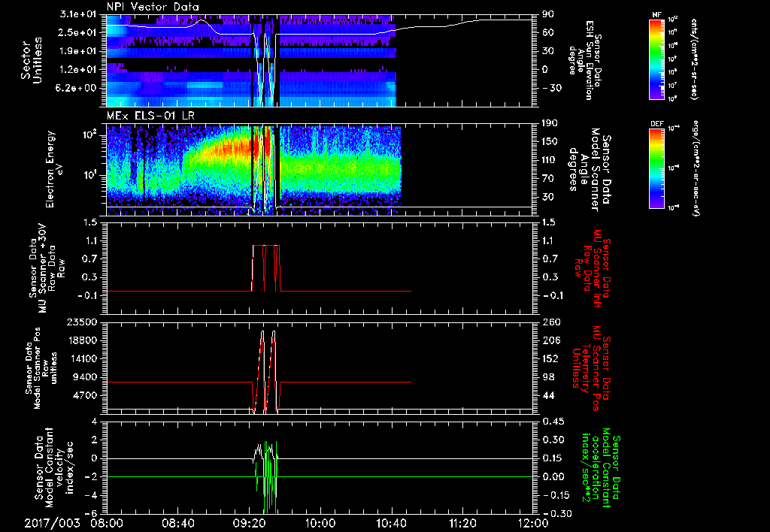The width and height of the screenshot is (770, 532).
Task: Click the Model Constant velocity axis title
Action: pos(54,467)
